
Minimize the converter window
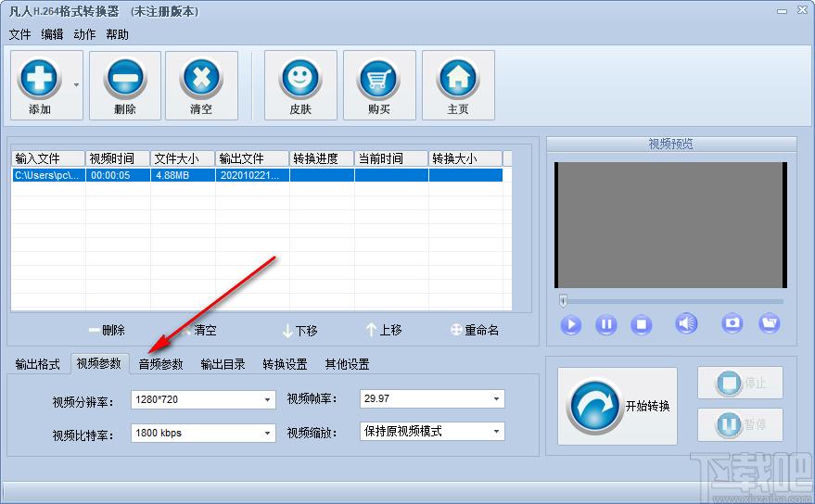point(782,11)
